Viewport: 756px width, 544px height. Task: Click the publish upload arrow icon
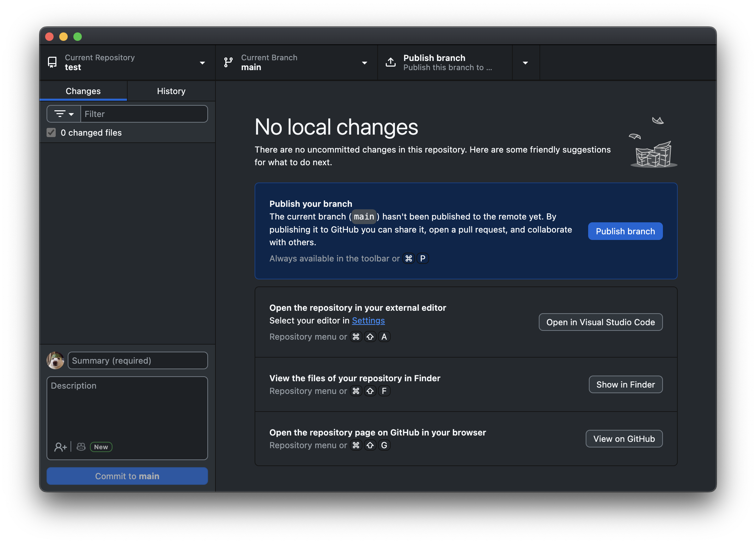pos(390,62)
